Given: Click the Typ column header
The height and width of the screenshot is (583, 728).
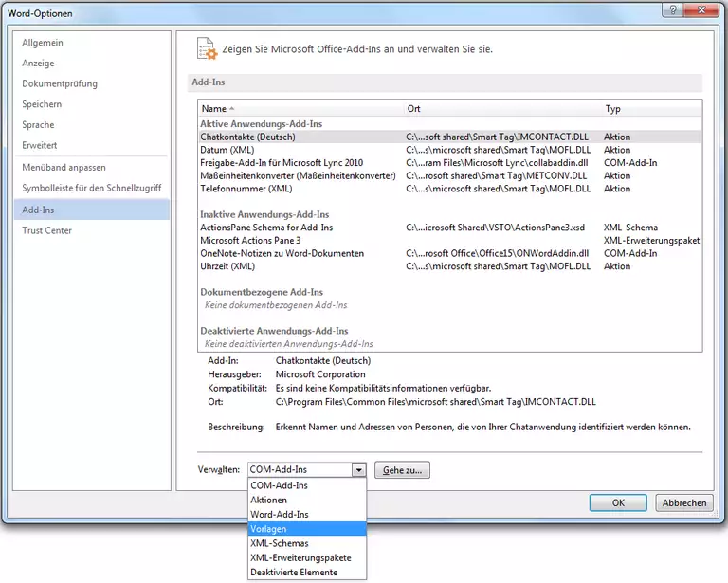Looking at the screenshot, I should 613,109.
